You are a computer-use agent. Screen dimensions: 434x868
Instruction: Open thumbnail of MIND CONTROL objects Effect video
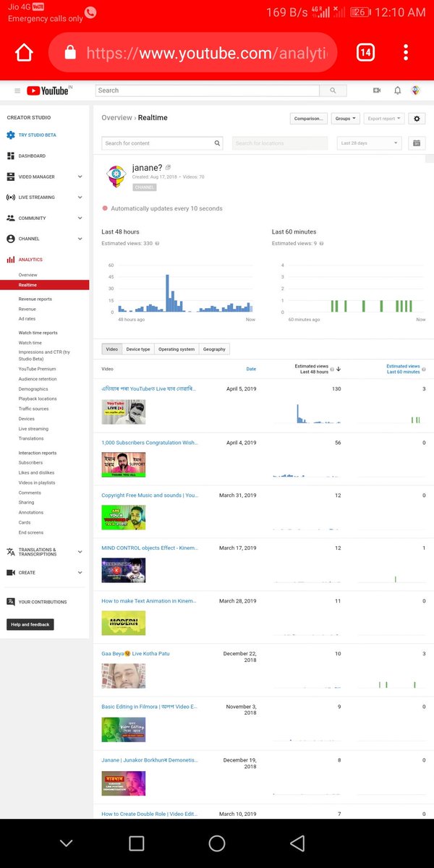(124, 570)
